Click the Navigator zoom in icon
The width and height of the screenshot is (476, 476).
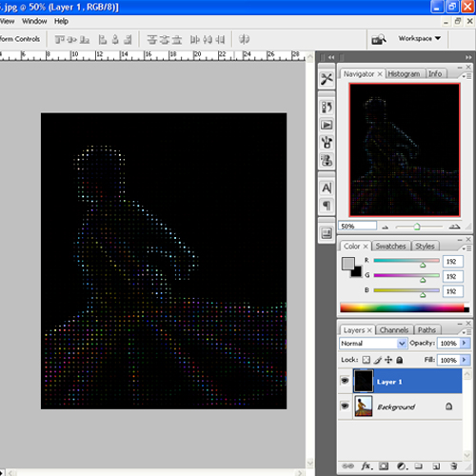454,227
